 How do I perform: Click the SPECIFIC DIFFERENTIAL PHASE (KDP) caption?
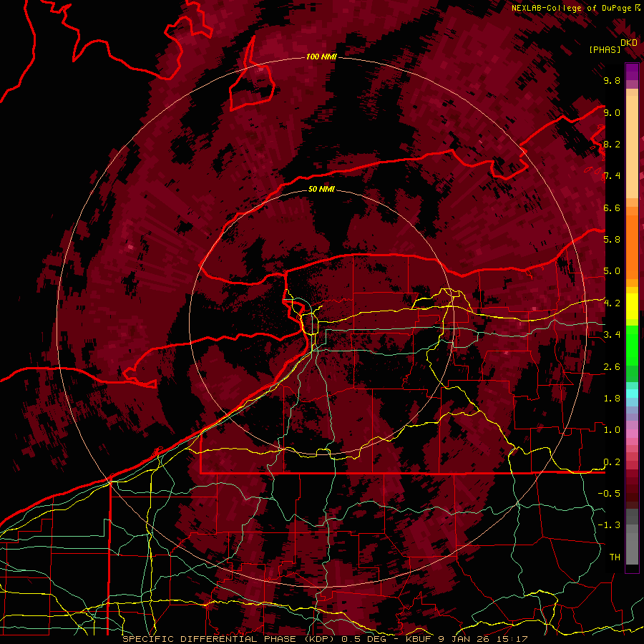(228, 639)
